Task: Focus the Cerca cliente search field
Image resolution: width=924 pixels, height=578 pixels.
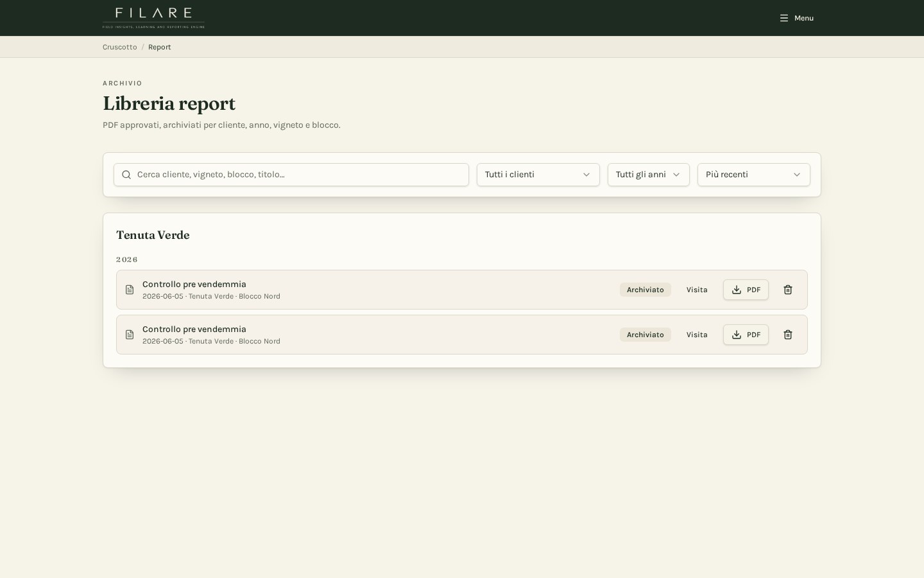Action: pyautogui.click(x=291, y=175)
